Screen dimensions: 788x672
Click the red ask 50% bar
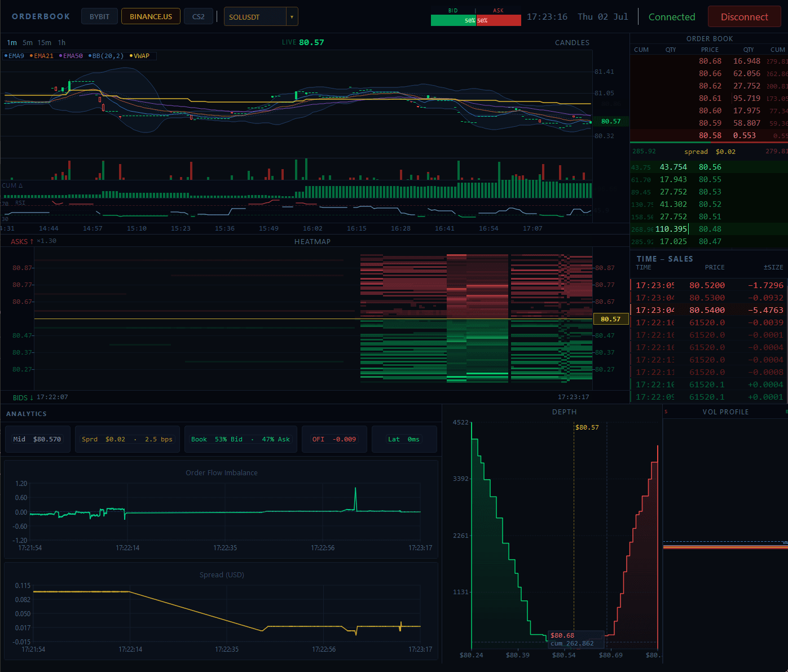pyautogui.click(x=499, y=20)
